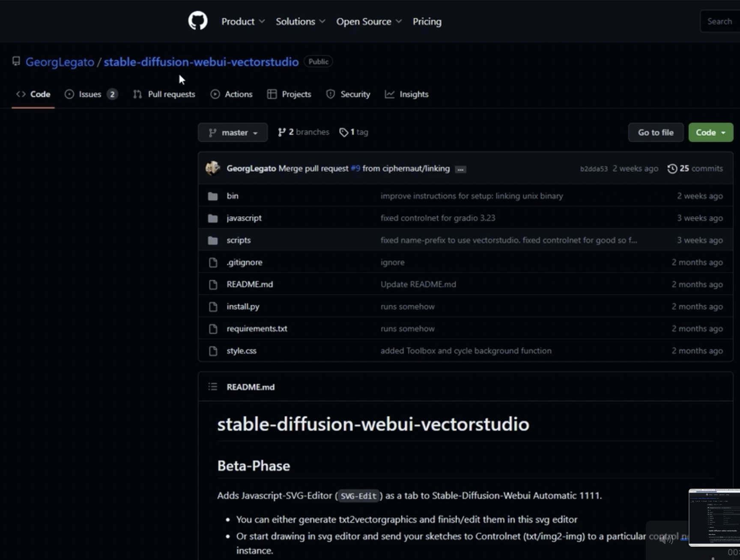
Task: Open GeorgLegato owner profile link
Action: [x=60, y=62]
